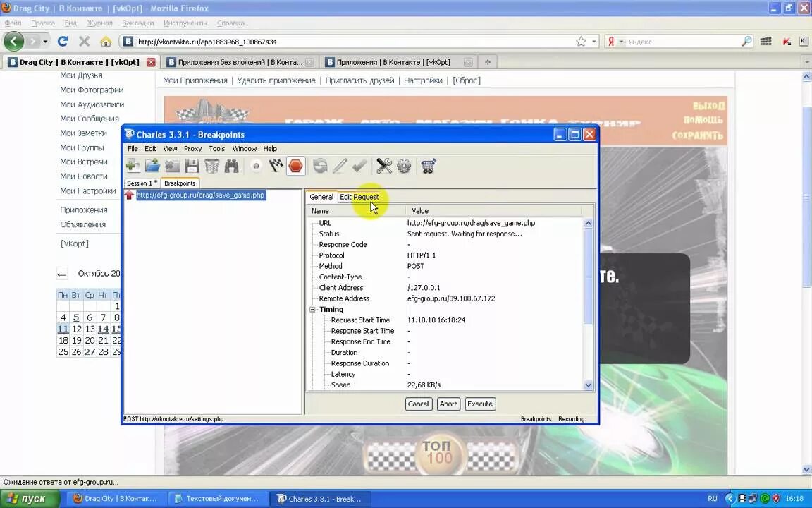The height and width of the screenshot is (508, 812).
Task: Click Firefox back button
Action: point(14,42)
